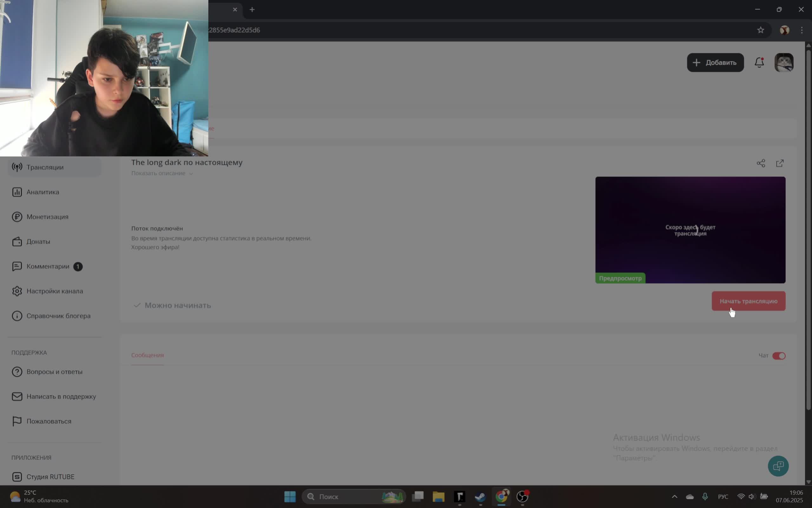The width and height of the screenshot is (812, 508).
Task: Click the Добавить button
Action: (715, 63)
